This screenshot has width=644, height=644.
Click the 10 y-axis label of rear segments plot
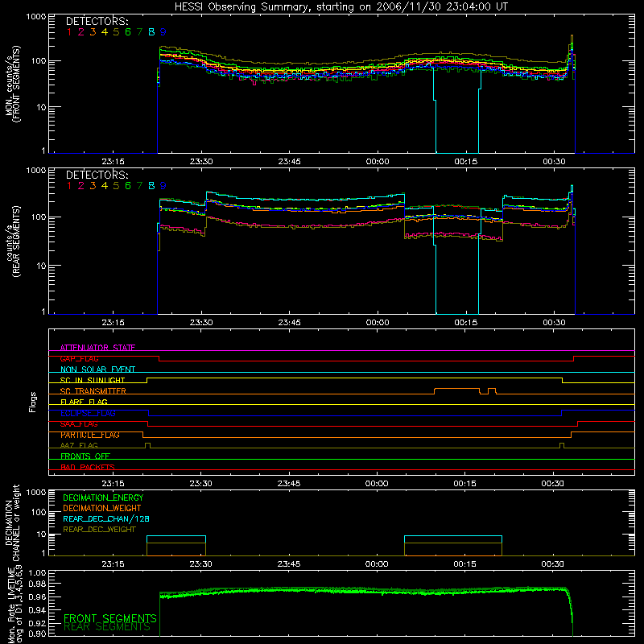tap(41, 266)
